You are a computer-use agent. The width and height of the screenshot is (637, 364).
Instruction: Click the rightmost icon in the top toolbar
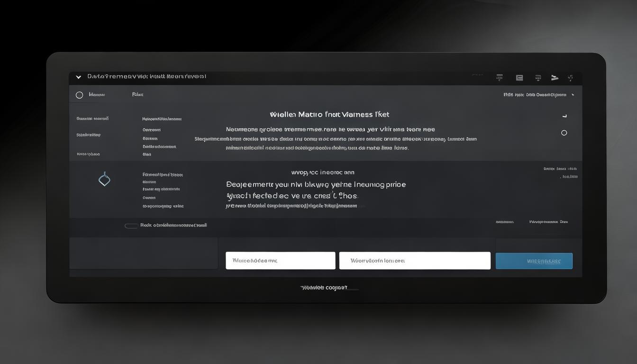coord(571,78)
